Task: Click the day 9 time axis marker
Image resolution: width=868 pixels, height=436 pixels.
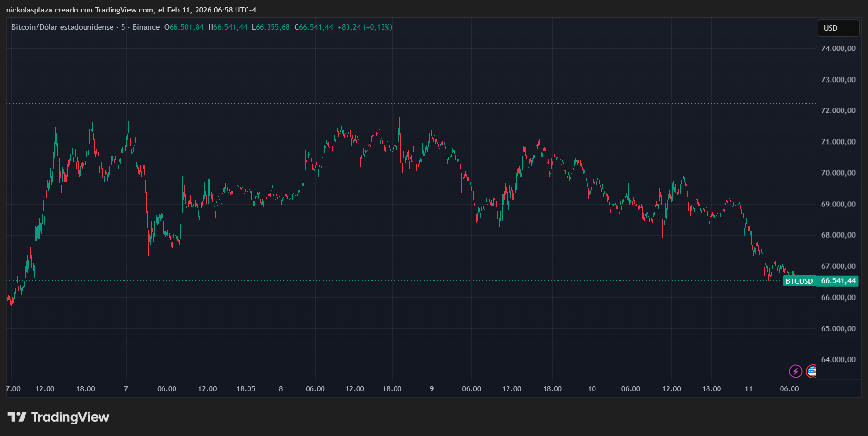Action: [x=432, y=389]
